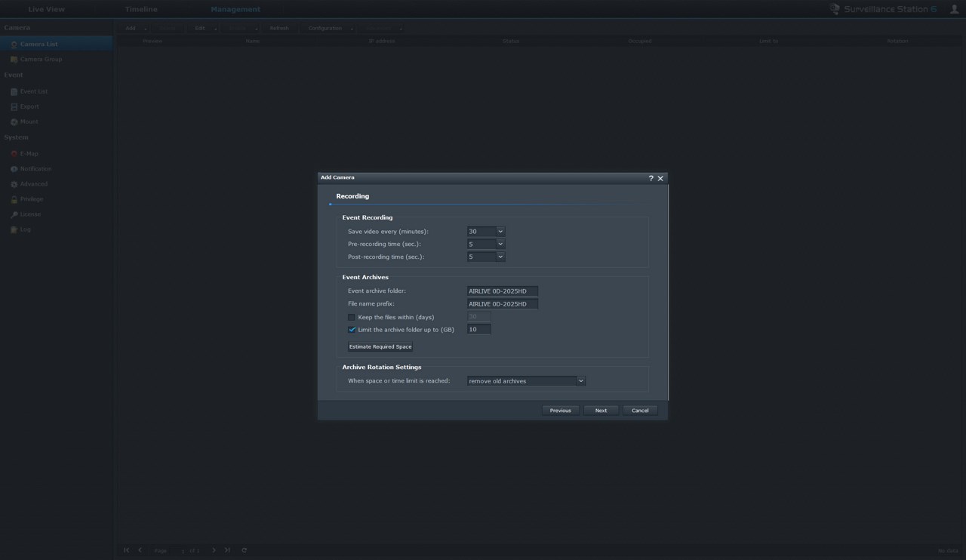Image resolution: width=966 pixels, height=560 pixels.
Task: Click the File name prefix field
Action: click(x=502, y=304)
